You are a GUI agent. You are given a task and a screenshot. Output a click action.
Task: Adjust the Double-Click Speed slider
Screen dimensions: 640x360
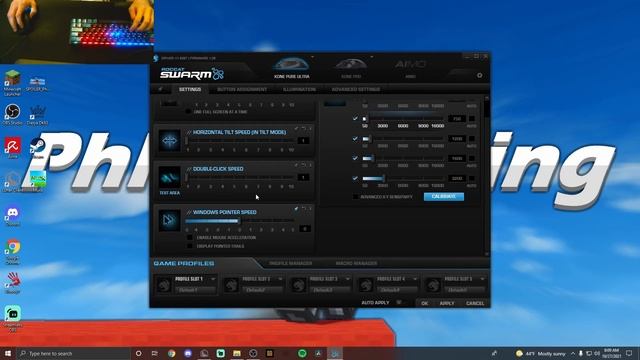coord(240,178)
